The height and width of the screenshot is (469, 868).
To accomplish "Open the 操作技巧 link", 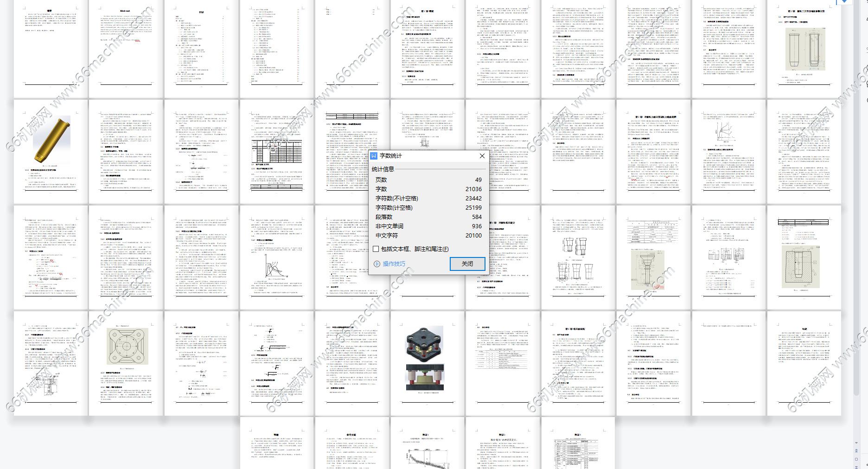I will 394,263.
